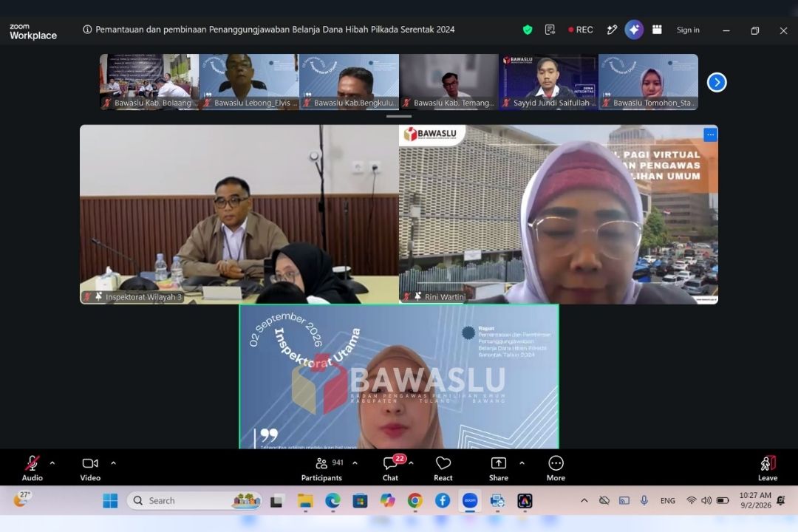Open the Chat panel
Viewport: 798px width, 532px height.
tap(390, 468)
